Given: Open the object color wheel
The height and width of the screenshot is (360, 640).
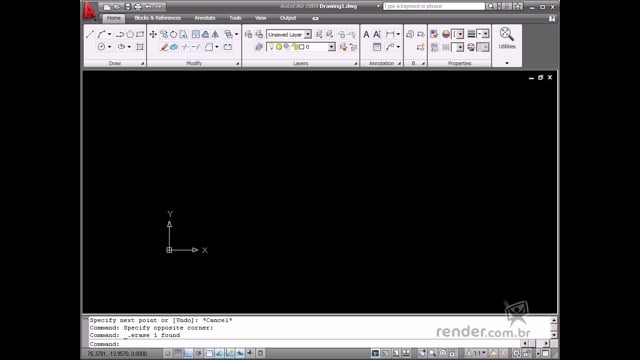Looking at the screenshot, I should pyautogui.click(x=446, y=34).
